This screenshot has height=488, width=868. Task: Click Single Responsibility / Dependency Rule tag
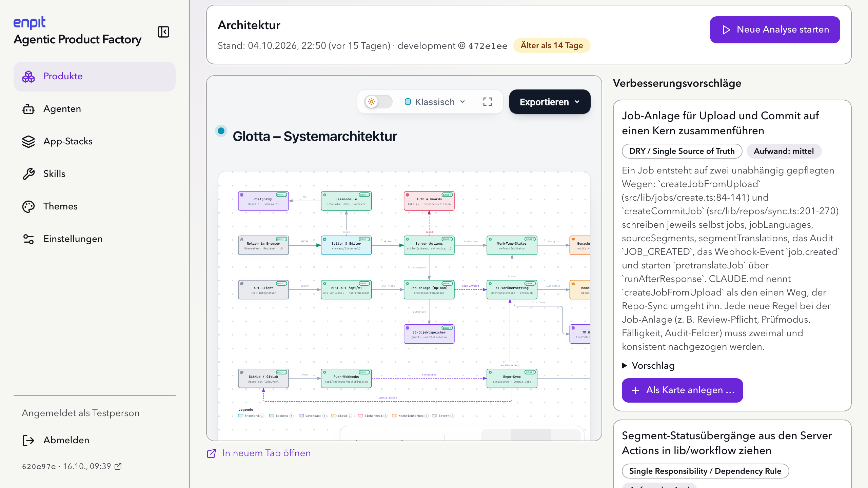tap(705, 471)
